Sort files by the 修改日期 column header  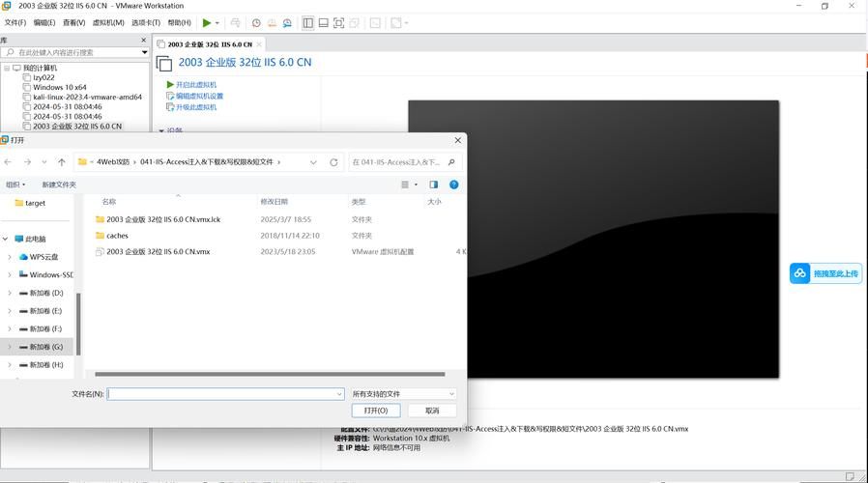pyautogui.click(x=274, y=201)
